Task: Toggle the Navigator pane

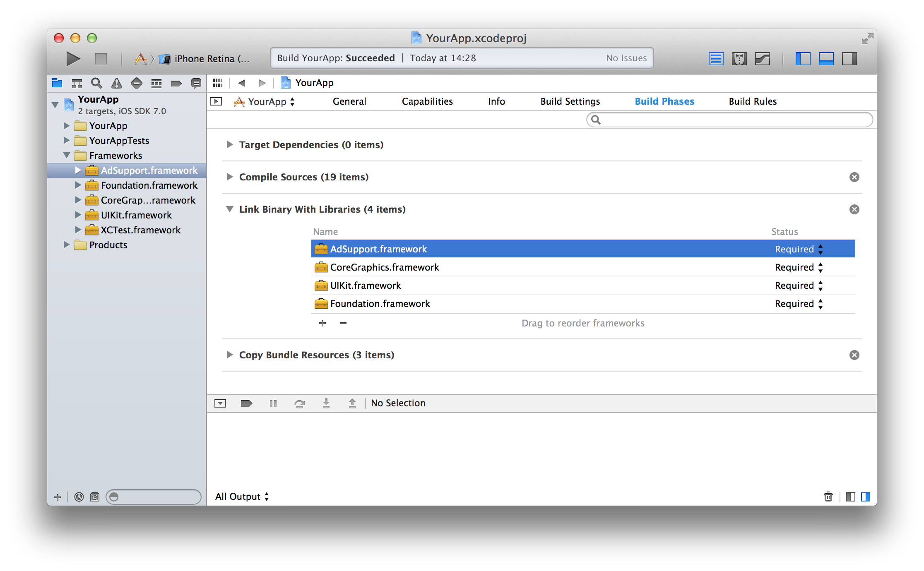Action: tap(803, 59)
